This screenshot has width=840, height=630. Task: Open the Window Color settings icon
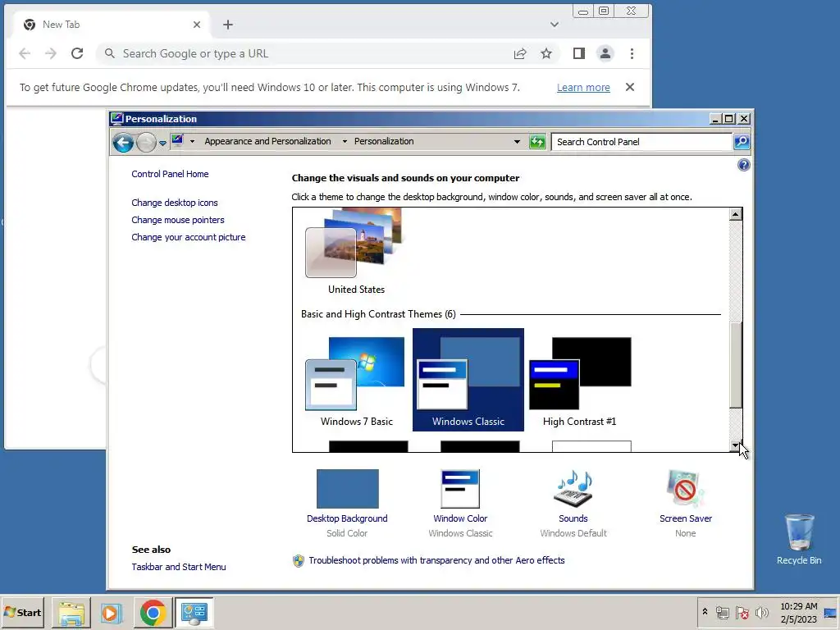[x=460, y=489]
